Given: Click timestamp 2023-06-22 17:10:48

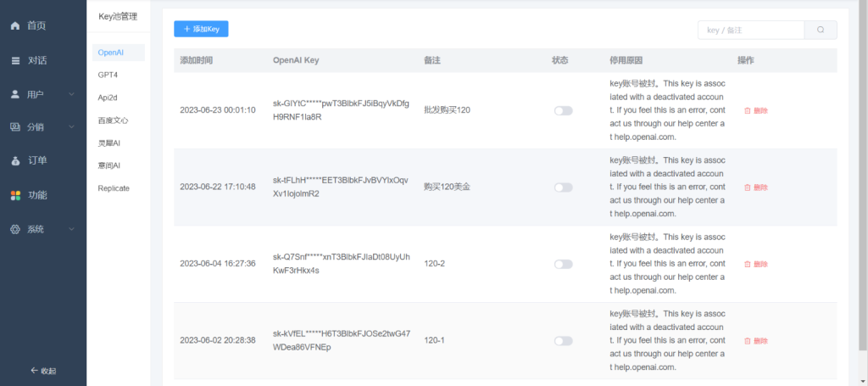Looking at the screenshot, I should [x=218, y=187].
